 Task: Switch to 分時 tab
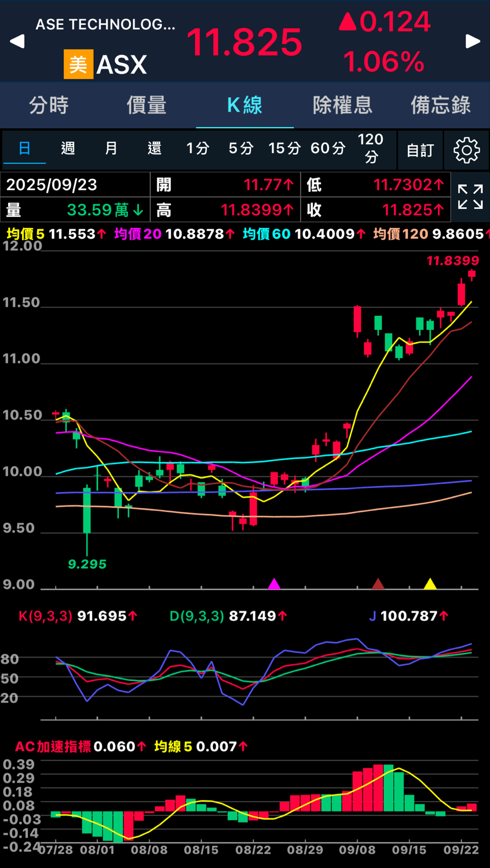point(49,105)
